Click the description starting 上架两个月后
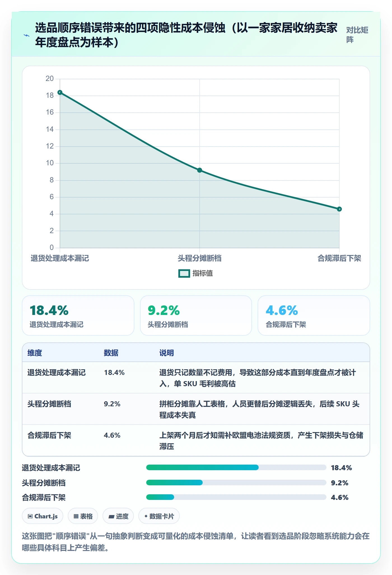Image resolution: width=392 pixels, height=575 pixels. (261, 441)
